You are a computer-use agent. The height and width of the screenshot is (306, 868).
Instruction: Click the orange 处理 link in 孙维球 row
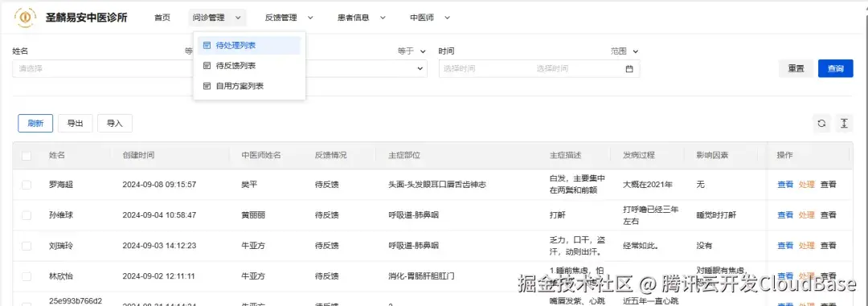pos(807,215)
